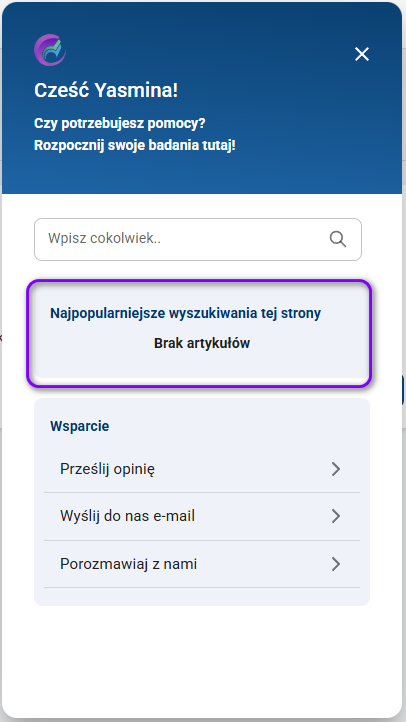Screen dimensions: 406x722
Task: Click the 'Czy potrzebujesz pomocy?' text
Action: tap(120, 123)
